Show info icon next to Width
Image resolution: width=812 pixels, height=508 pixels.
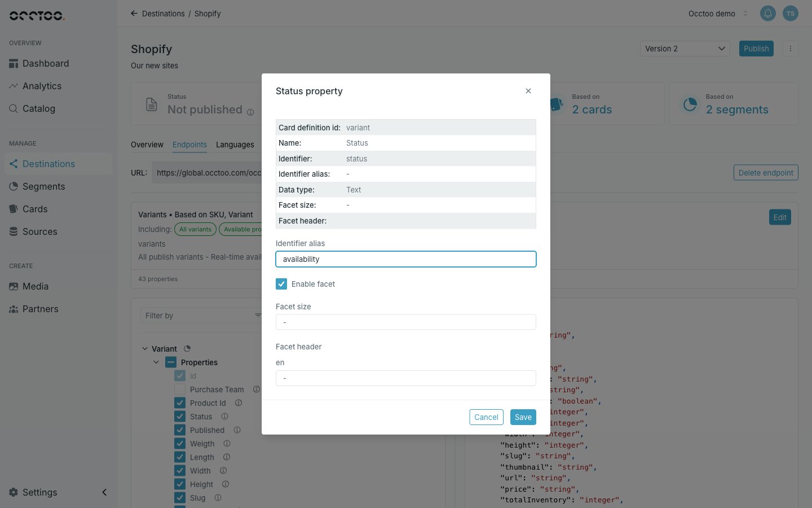click(223, 471)
